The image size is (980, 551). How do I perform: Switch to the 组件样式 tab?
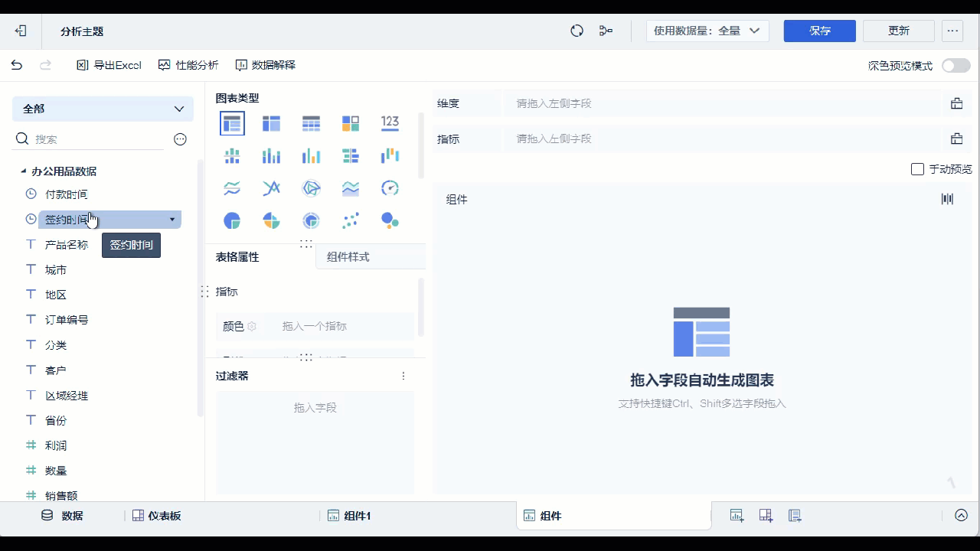tap(348, 257)
